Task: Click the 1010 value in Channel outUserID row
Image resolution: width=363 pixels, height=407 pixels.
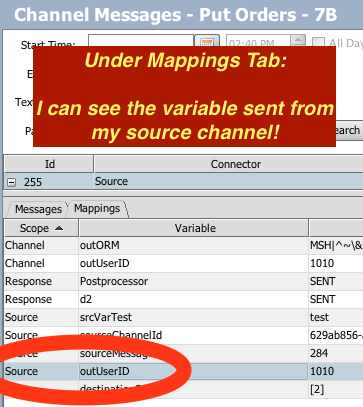Action: click(x=336, y=263)
